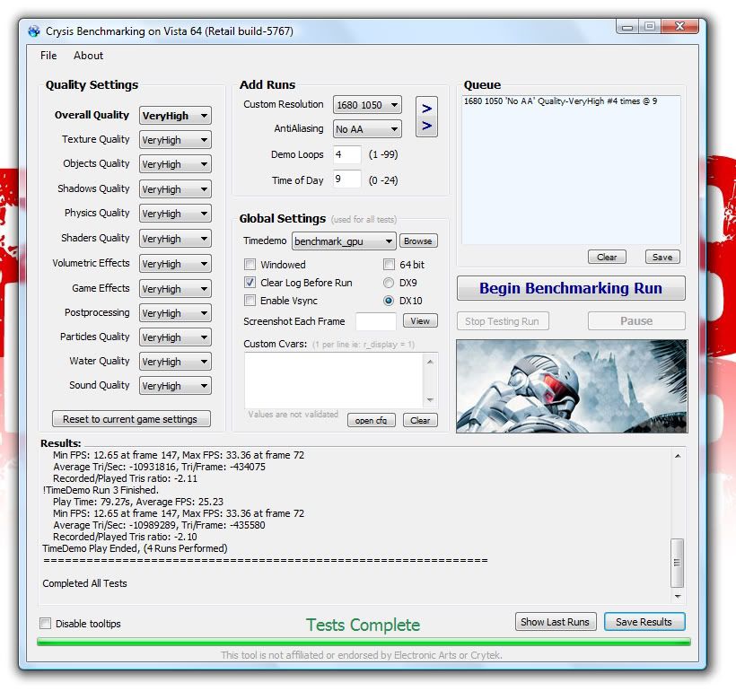Add run to queue with upper arrow
Viewport: 736px width, 700px height.
426,109
